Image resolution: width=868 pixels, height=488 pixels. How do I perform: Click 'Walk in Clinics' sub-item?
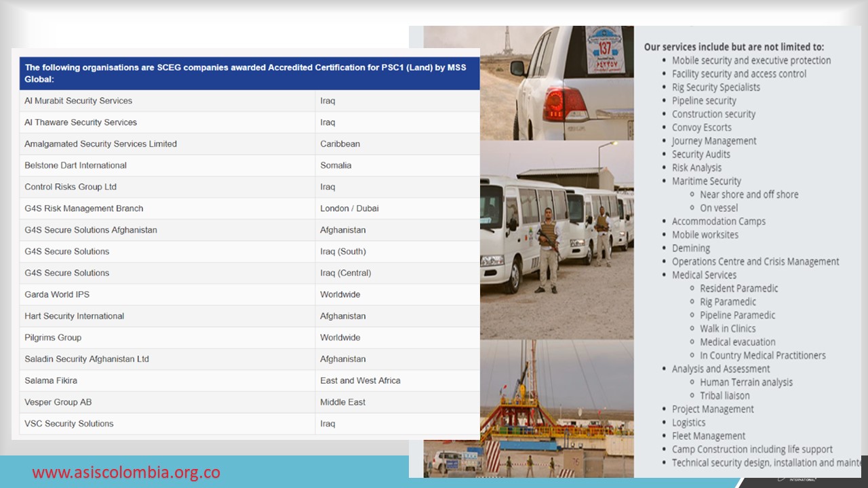tap(728, 329)
